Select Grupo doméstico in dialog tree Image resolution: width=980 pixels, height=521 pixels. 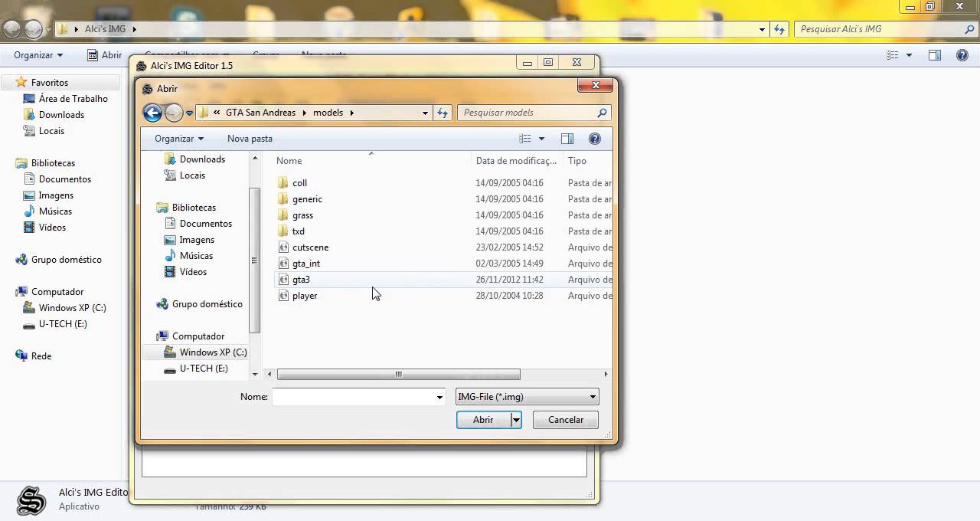tap(207, 304)
